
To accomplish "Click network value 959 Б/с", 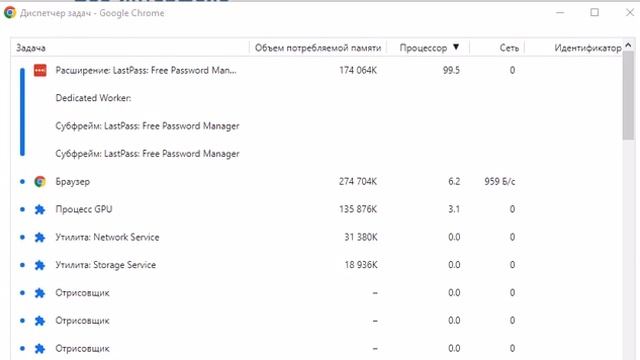I will coord(500,181).
